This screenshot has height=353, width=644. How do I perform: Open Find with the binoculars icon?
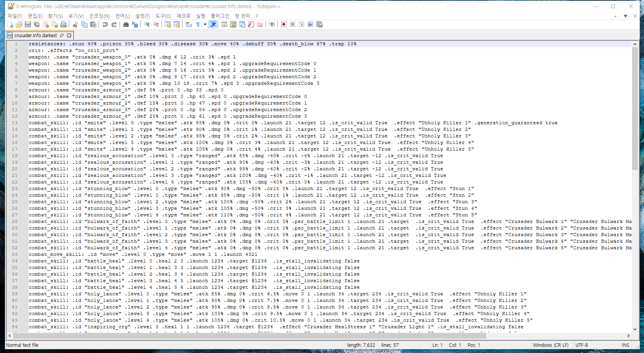[126, 24]
